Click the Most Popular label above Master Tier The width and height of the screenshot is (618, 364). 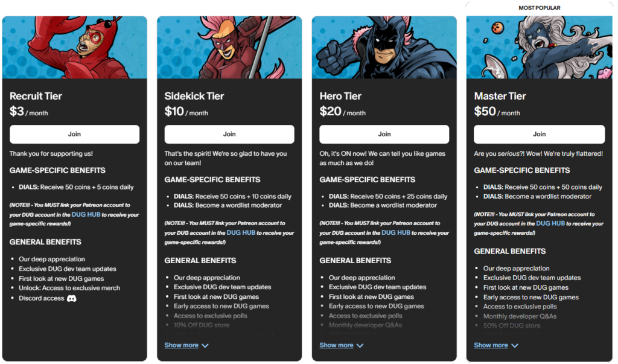[x=539, y=8]
